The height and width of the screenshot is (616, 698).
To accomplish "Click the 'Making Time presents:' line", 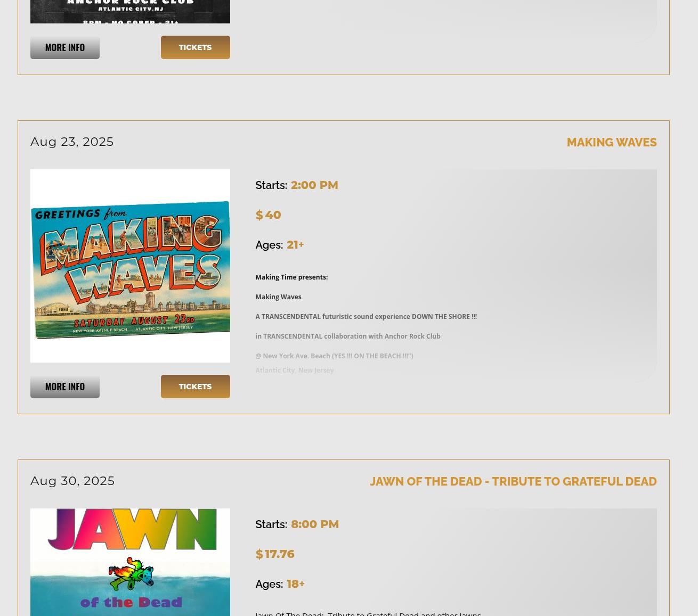I will click(x=291, y=277).
